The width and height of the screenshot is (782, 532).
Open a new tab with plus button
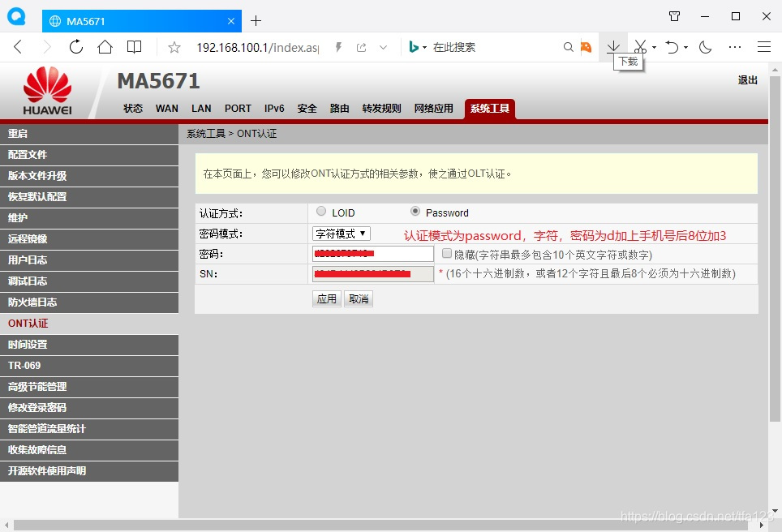[x=256, y=21]
